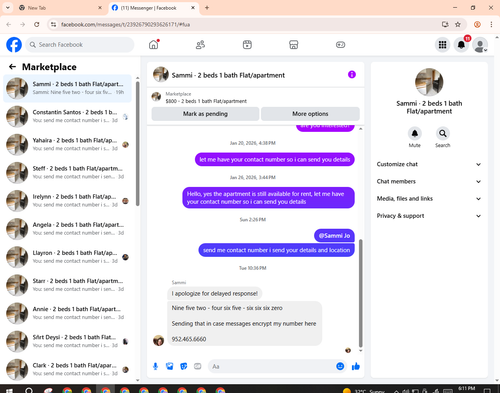Open the apps grid menu icon

(442, 45)
